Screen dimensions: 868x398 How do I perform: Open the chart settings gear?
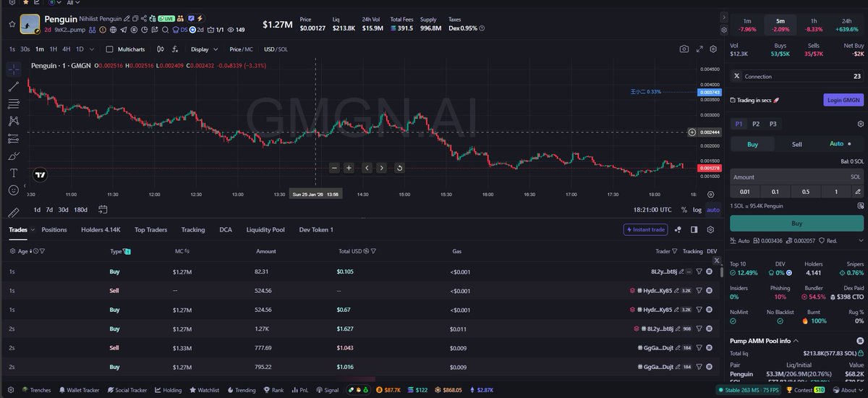pyautogui.click(x=713, y=49)
